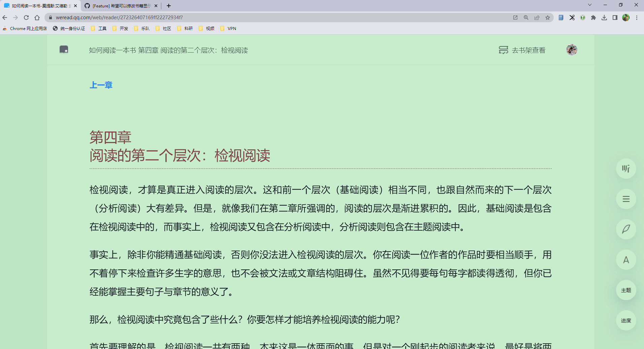The height and width of the screenshot is (349, 644).
Task: Open the table of contents icon
Action: [x=626, y=199]
